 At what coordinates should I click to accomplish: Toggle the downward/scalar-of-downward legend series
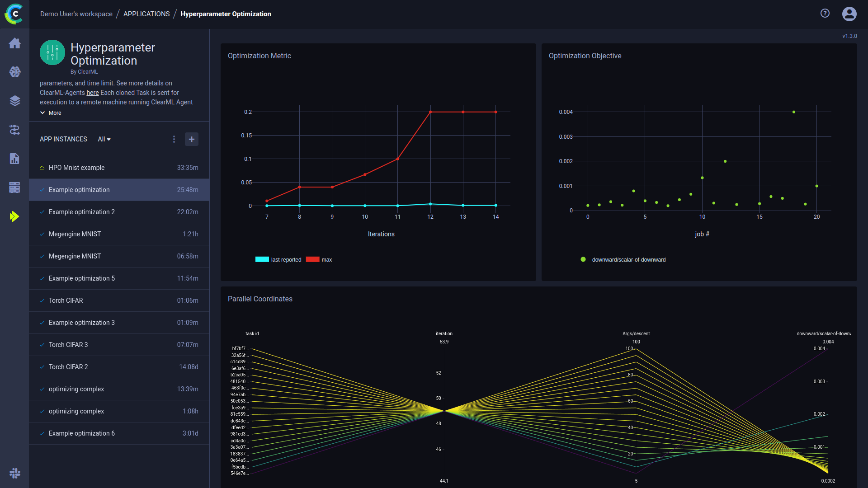[624, 260]
